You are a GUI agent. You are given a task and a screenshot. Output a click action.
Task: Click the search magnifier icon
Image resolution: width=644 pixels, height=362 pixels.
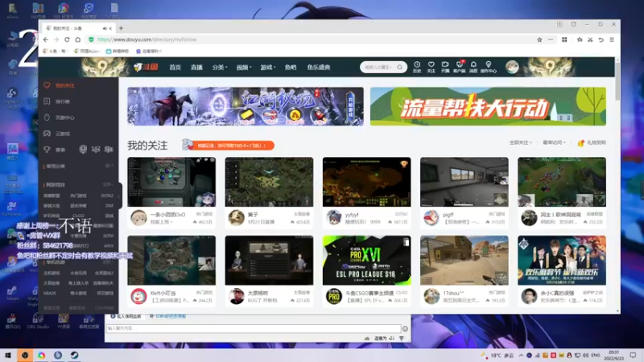coord(399,67)
